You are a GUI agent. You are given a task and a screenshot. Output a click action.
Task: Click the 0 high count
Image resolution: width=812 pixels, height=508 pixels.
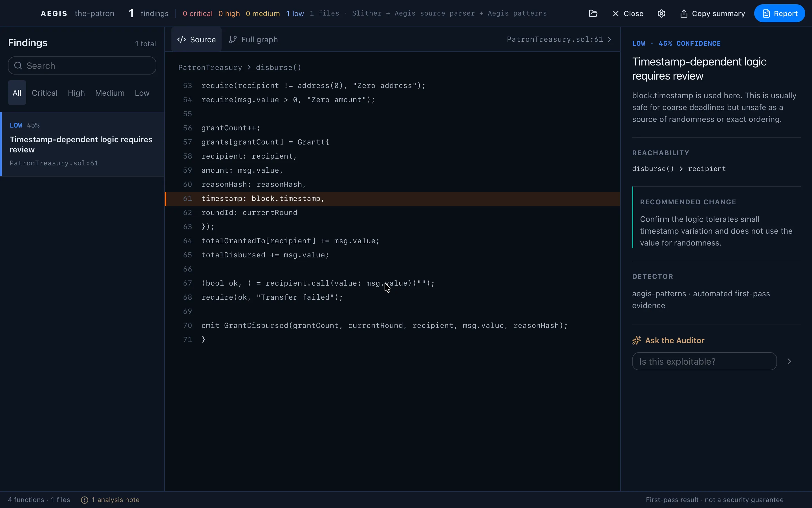point(229,14)
